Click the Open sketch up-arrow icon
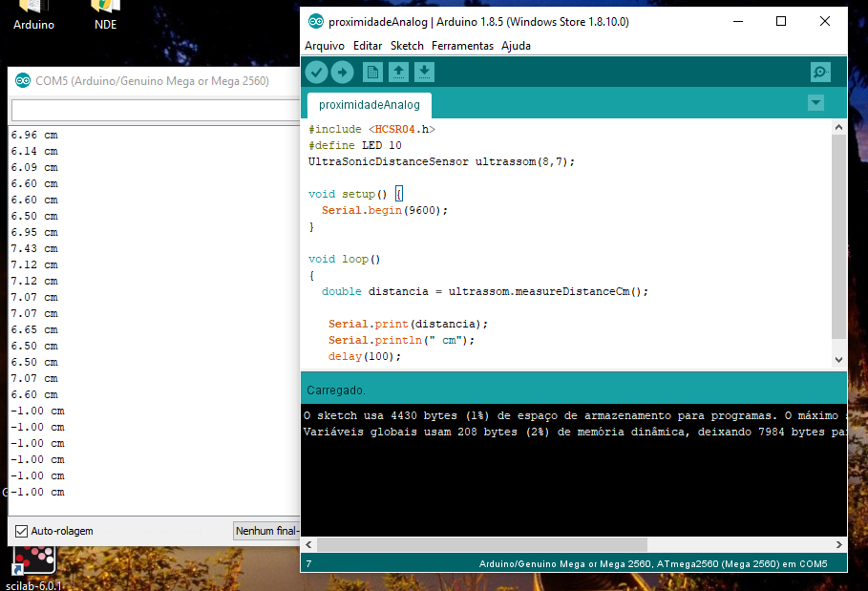 point(398,73)
